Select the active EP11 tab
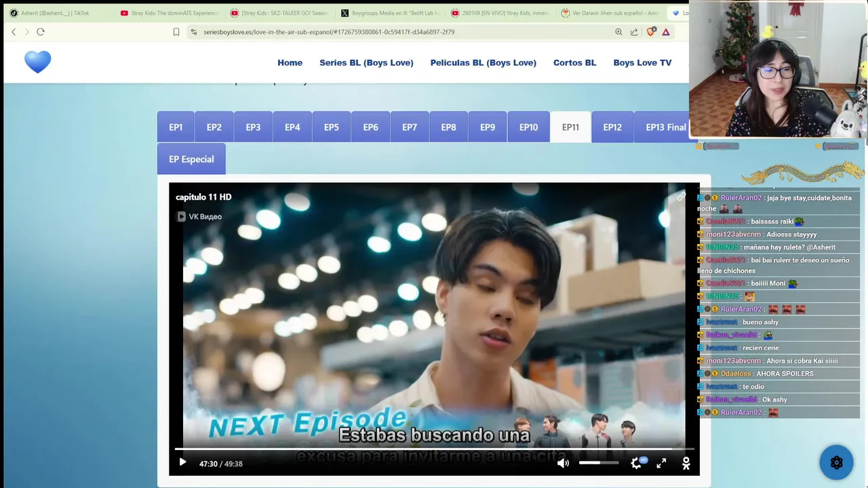 tap(570, 127)
